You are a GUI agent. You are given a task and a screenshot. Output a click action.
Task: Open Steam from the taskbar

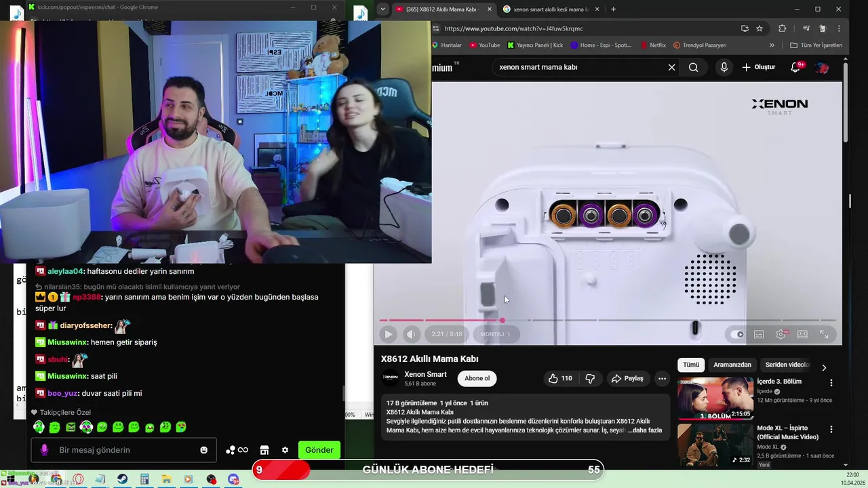click(x=122, y=479)
